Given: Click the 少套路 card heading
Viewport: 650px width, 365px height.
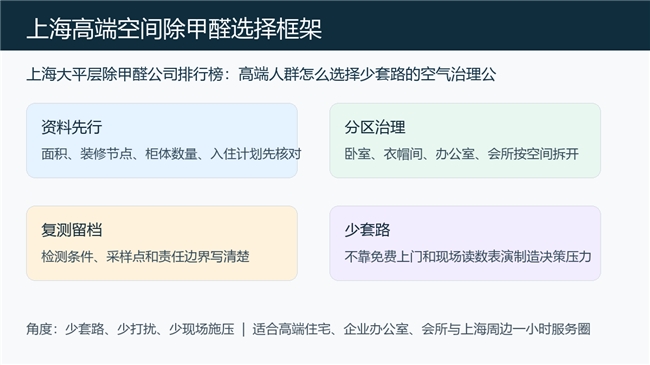Looking at the screenshot, I should coord(367,229).
